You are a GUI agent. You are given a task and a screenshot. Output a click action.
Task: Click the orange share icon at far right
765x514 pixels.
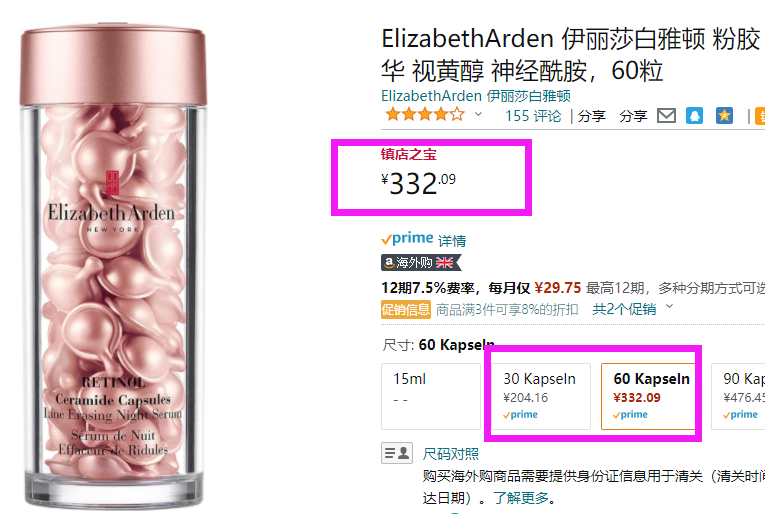click(760, 116)
